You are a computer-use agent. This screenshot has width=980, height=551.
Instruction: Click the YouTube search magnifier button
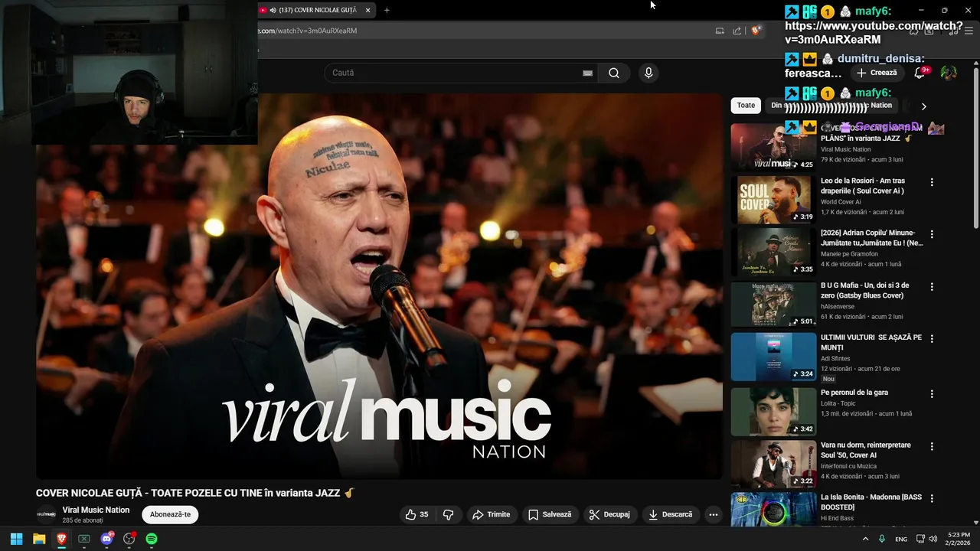pyautogui.click(x=613, y=73)
